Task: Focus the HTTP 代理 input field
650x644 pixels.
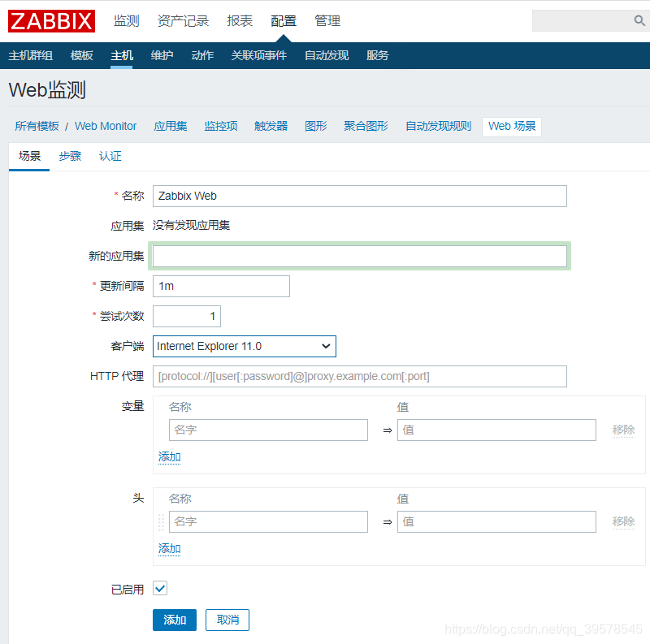Action: click(x=360, y=376)
